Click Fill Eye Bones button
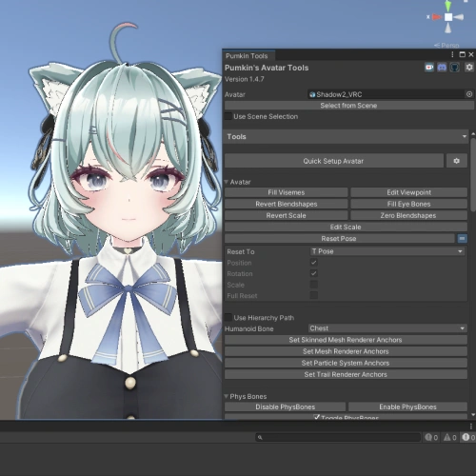The height and width of the screenshot is (476, 476). coord(408,204)
